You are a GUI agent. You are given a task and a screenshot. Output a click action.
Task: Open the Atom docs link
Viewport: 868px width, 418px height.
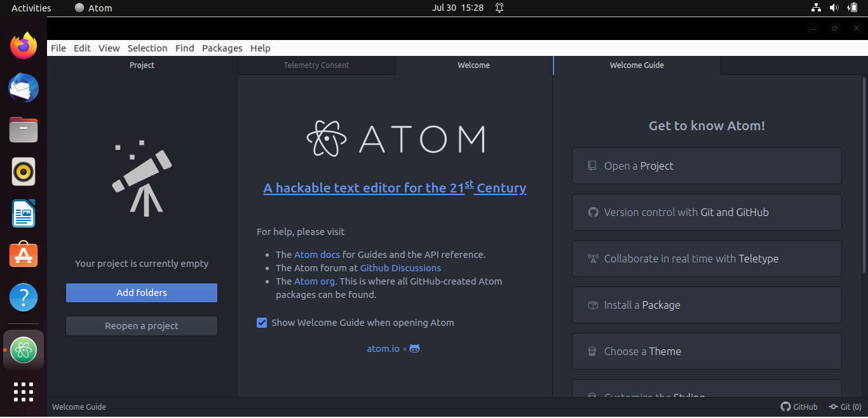click(317, 255)
